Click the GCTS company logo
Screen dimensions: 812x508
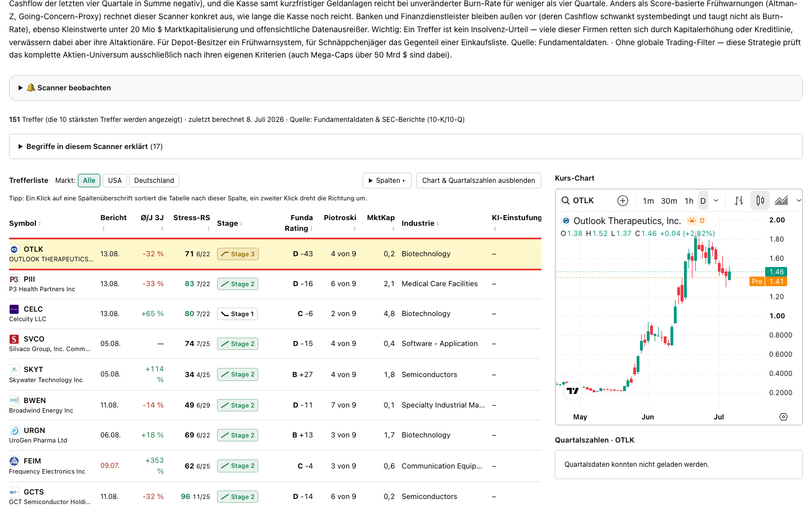14,492
